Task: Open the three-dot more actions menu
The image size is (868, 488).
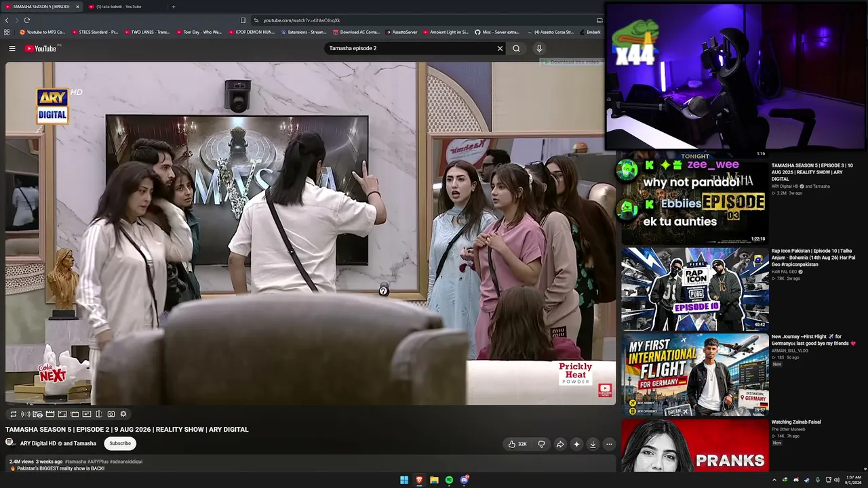Action: tap(609, 444)
